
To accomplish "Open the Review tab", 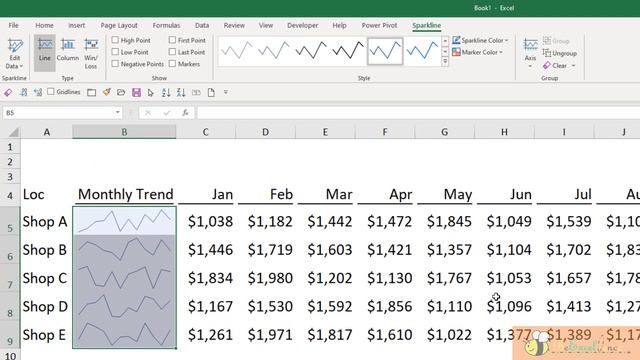I will (234, 25).
